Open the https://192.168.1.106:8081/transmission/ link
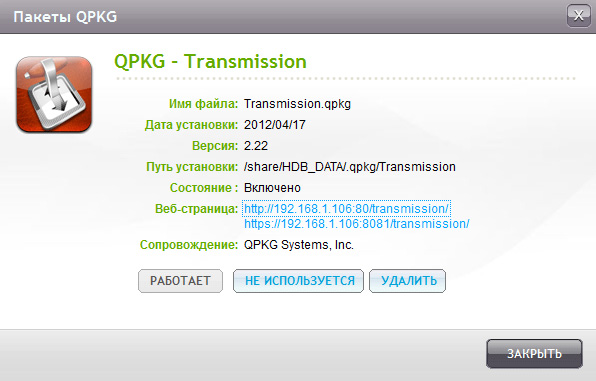Viewport: 596px width, 381px height. pyautogui.click(x=357, y=224)
